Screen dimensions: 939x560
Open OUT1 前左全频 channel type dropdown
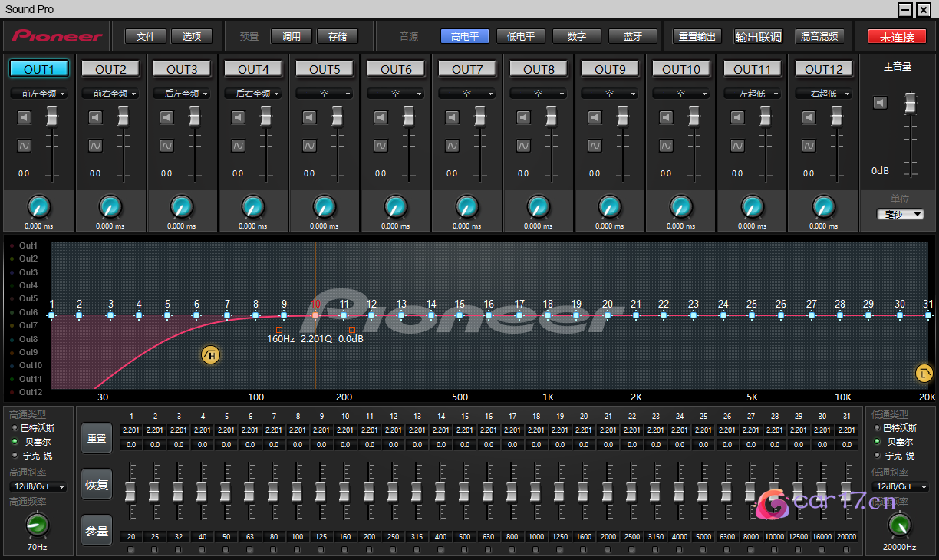point(38,94)
